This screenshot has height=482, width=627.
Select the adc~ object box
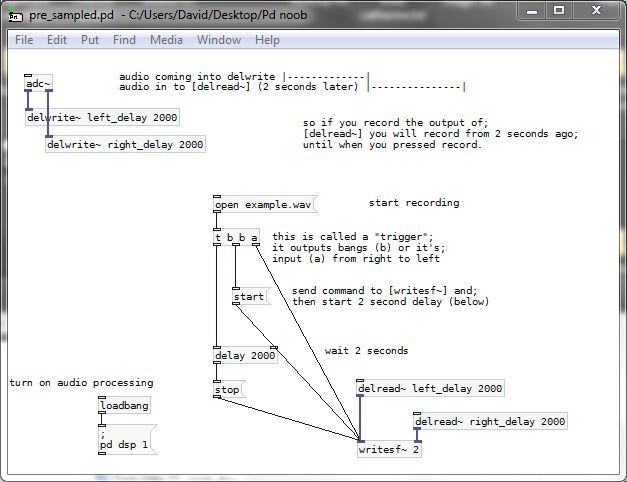click(x=38, y=84)
